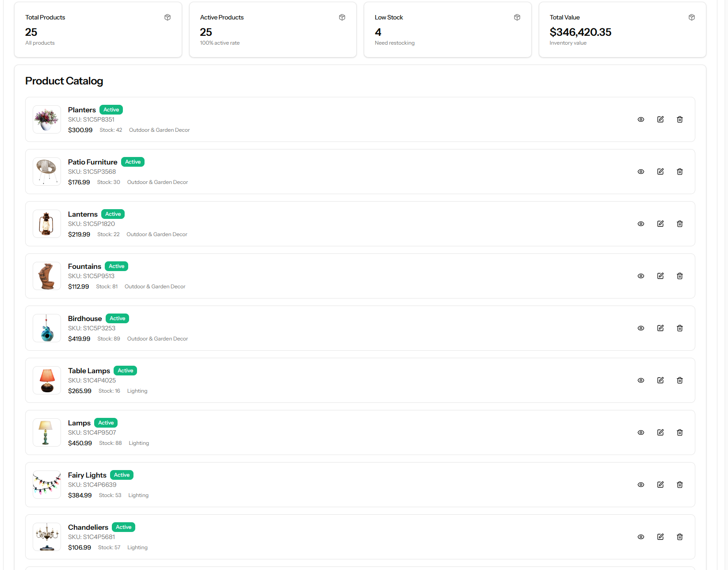Screen dimensions: 728x570
Task: Select the Fountains product title
Action: click(x=84, y=266)
